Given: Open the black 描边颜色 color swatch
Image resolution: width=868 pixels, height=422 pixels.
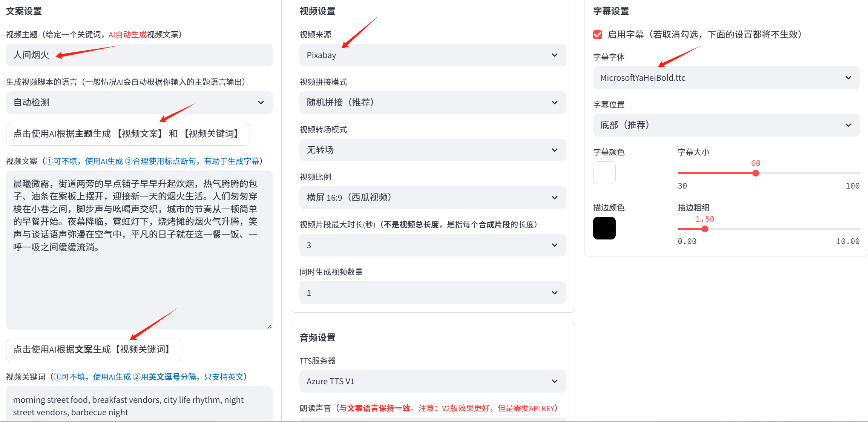Looking at the screenshot, I should click(x=604, y=228).
